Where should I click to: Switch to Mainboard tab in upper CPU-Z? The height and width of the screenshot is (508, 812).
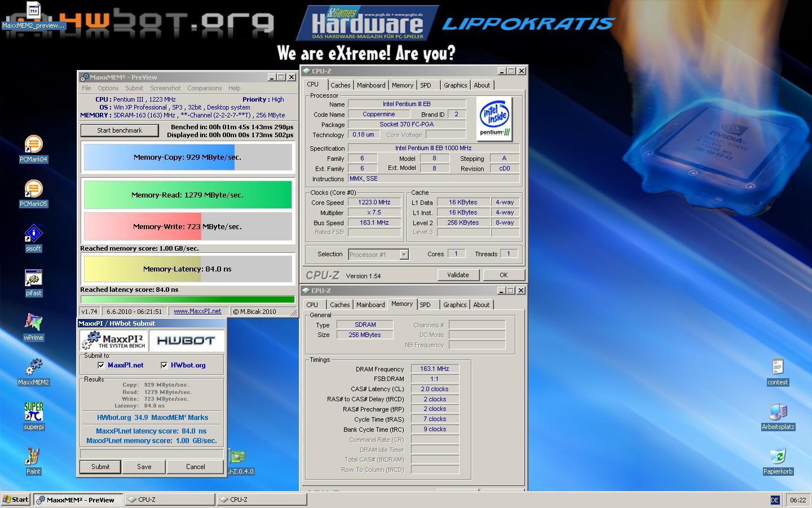[x=371, y=85]
